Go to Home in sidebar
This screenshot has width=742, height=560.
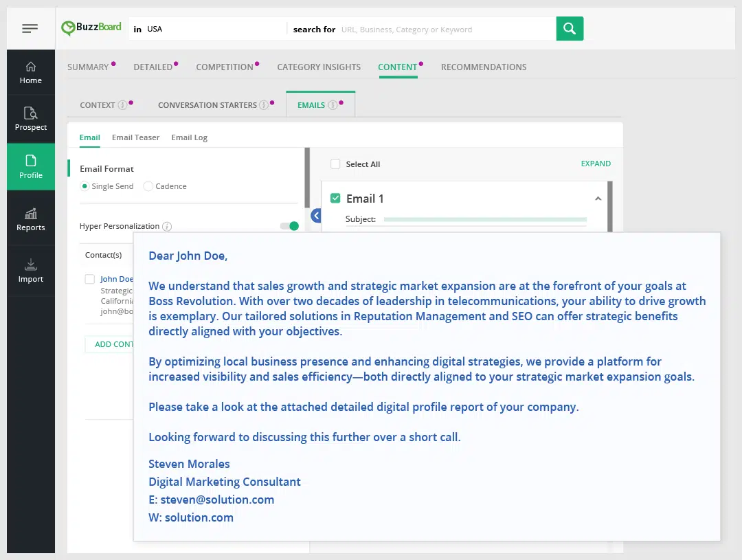(30, 72)
